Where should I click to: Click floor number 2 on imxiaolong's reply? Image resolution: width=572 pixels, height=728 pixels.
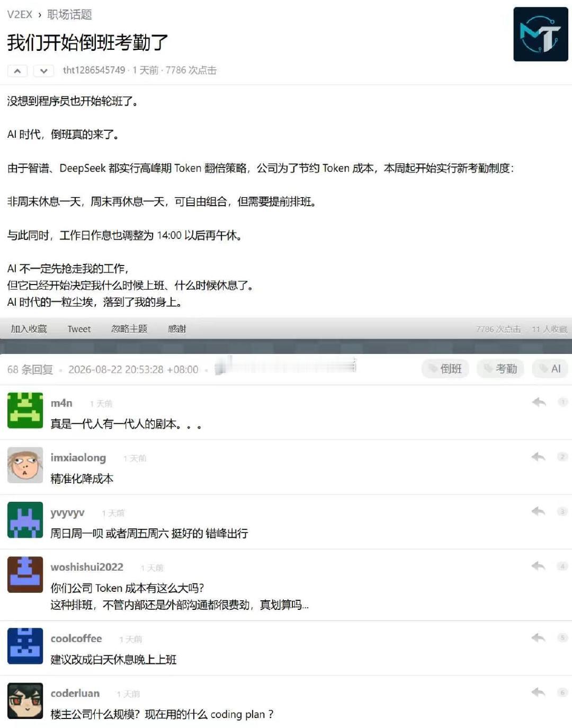pos(562,457)
